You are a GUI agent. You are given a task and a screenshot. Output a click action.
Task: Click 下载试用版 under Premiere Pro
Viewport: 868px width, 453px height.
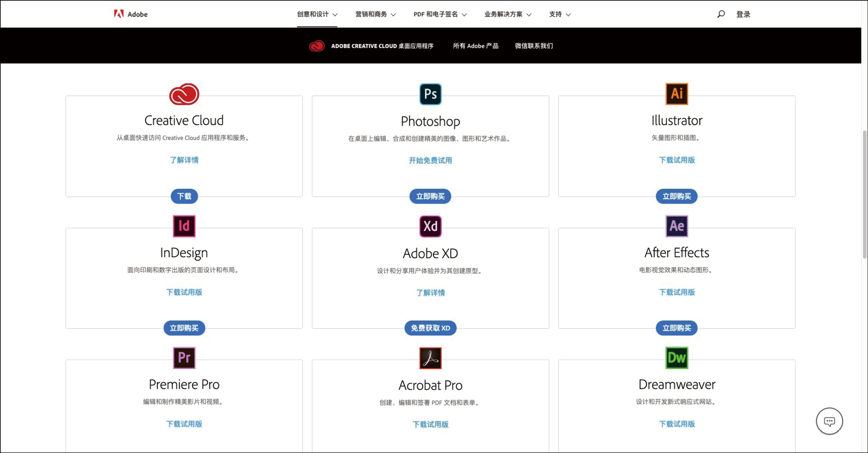coord(184,424)
